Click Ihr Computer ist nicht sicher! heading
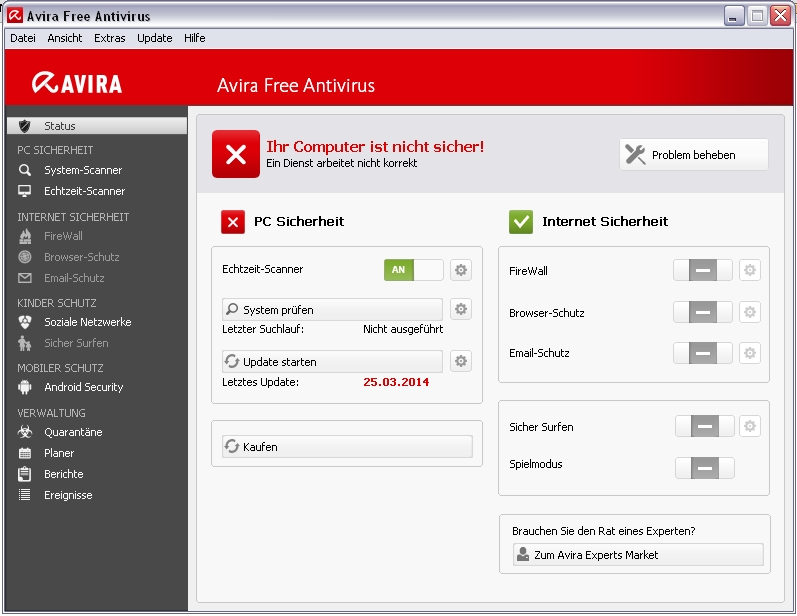797x616 pixels. coord(375,146)
